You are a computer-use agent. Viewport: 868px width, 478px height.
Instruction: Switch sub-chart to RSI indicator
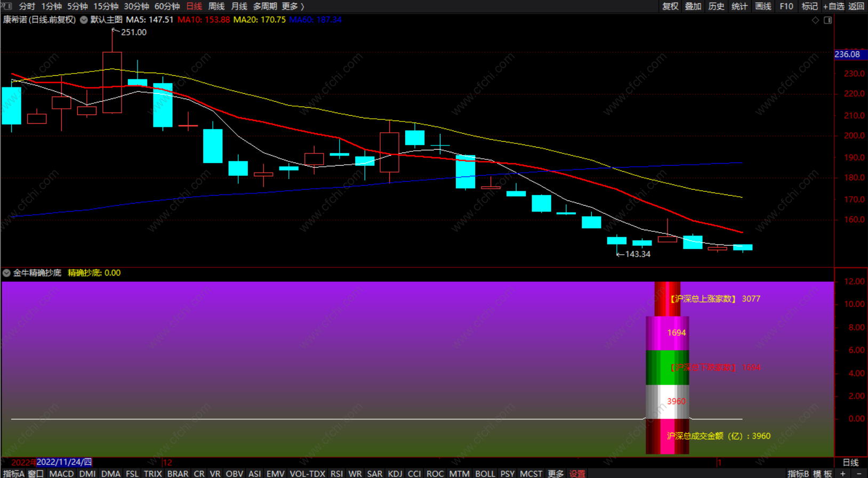pyautogui.click(x=336, y=473)
